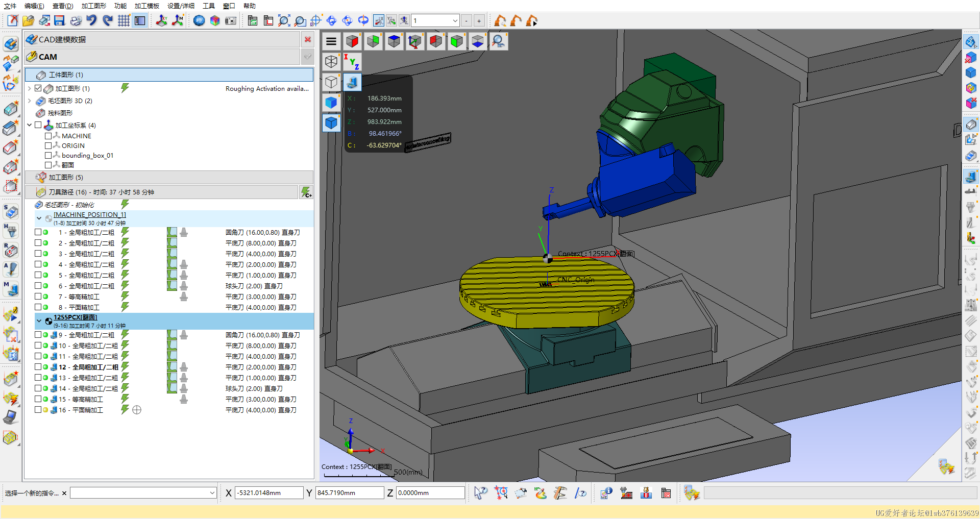Check the ORIGIN coordinate system checkbox
Viewport: 980px width, 519px height.
pos(48,145)
